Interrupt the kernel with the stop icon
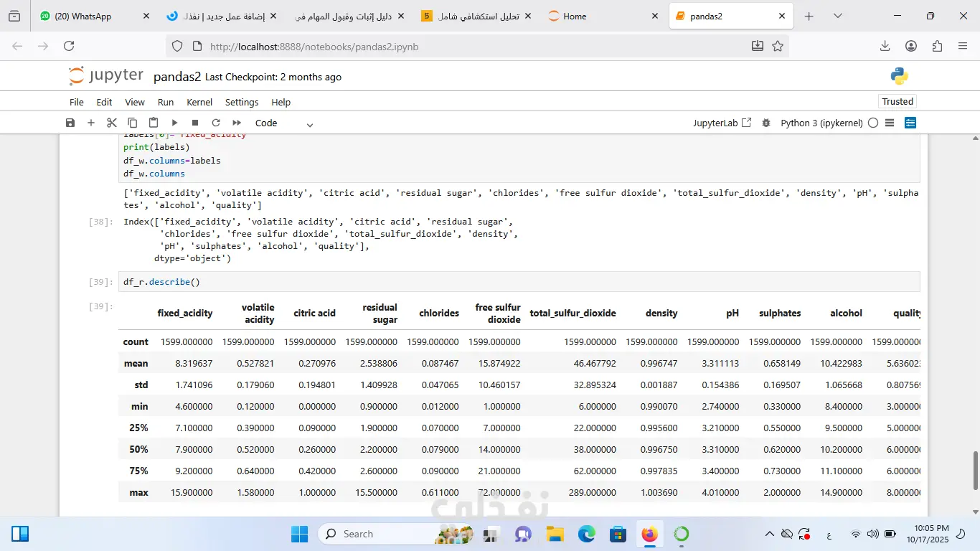Viewport: 980px width, 551px height. 195,123
